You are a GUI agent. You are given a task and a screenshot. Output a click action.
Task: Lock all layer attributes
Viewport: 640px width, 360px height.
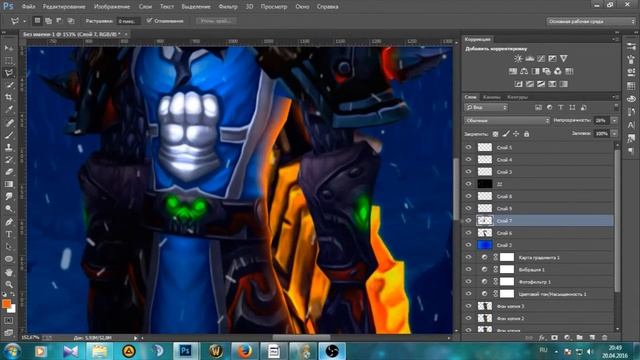527,134
